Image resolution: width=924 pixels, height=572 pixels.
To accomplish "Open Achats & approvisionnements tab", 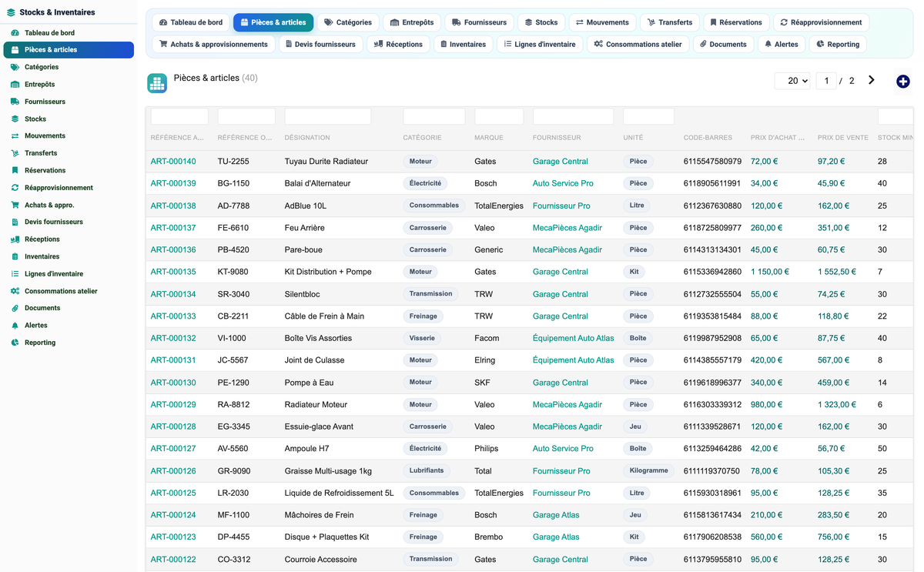I will (x=213, y=44).
